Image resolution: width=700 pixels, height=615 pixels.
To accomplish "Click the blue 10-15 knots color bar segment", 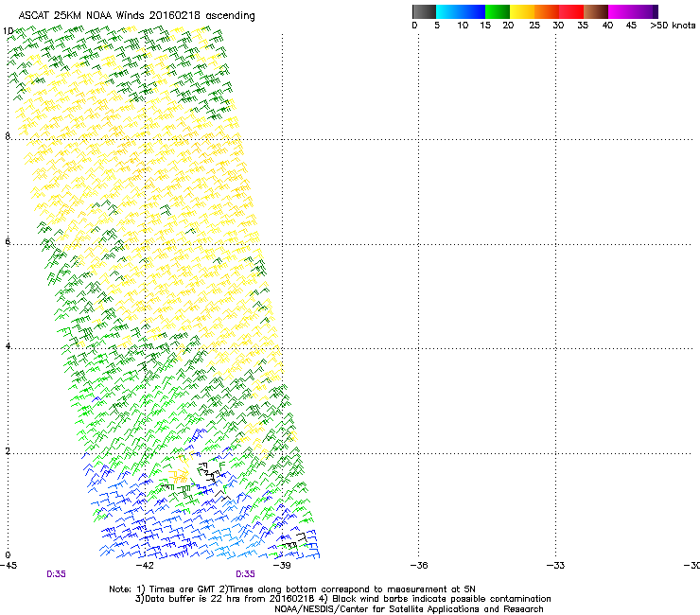I will 473,11.
